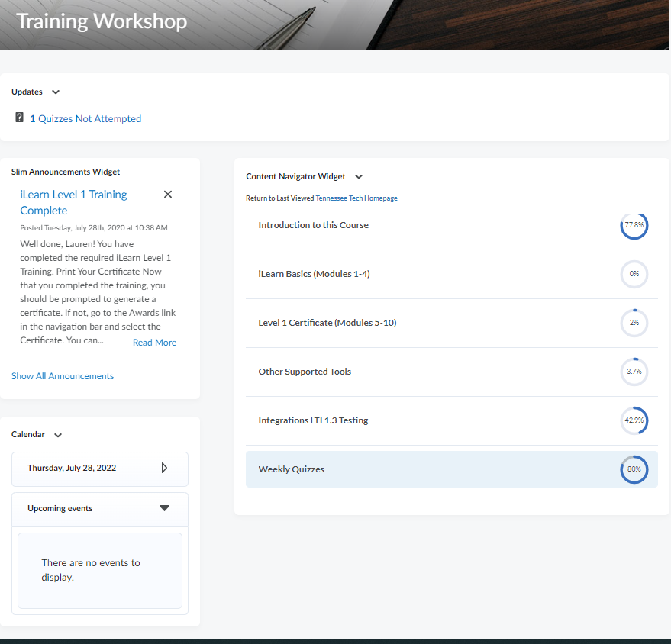This screenshot has width=671, height=644.
Task: Click the 42.9% Integrations progress circle
Action: tap(634, 420)
